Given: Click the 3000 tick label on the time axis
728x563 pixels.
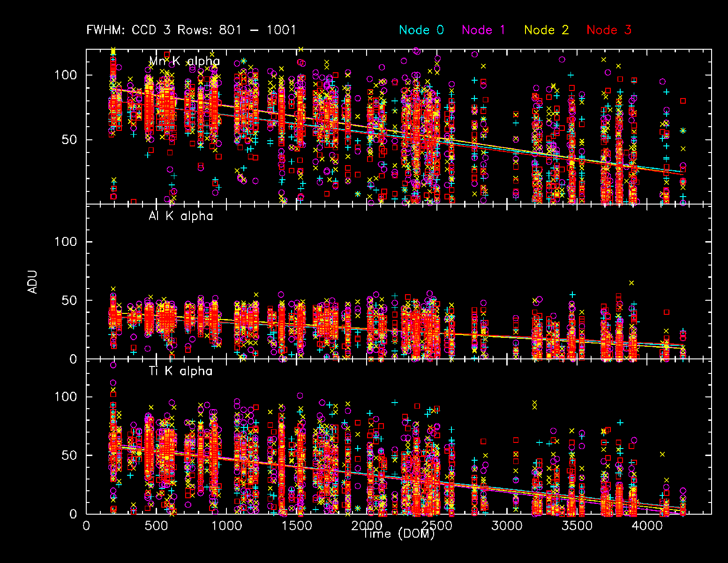Looking at the screenshot, I should (507, 525).
